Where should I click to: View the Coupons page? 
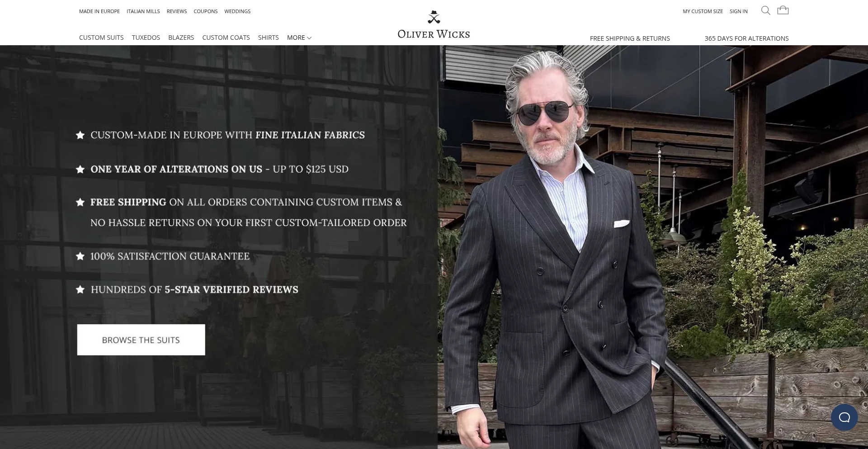(206, 11)
